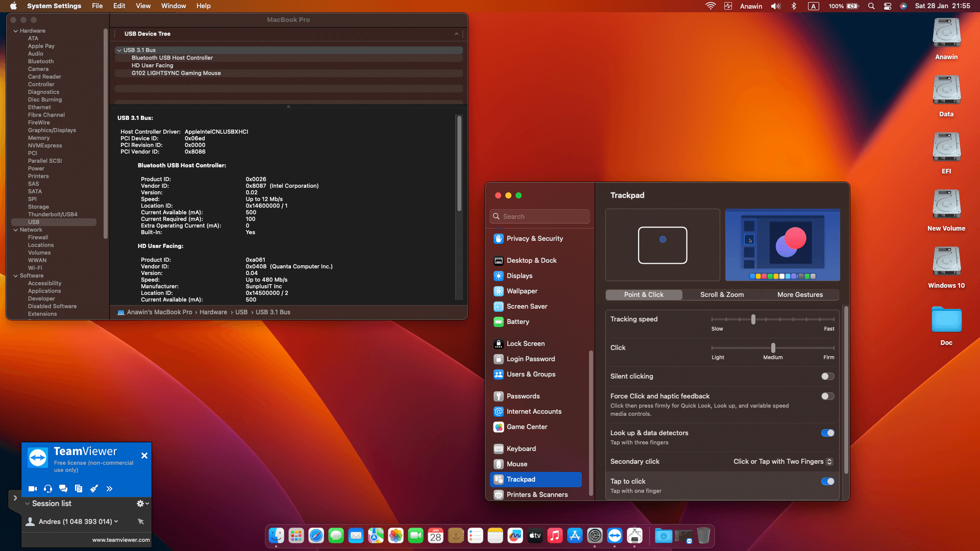
Task: Open the Window menu
Action: pyautogui.click(x=173, y=6)
